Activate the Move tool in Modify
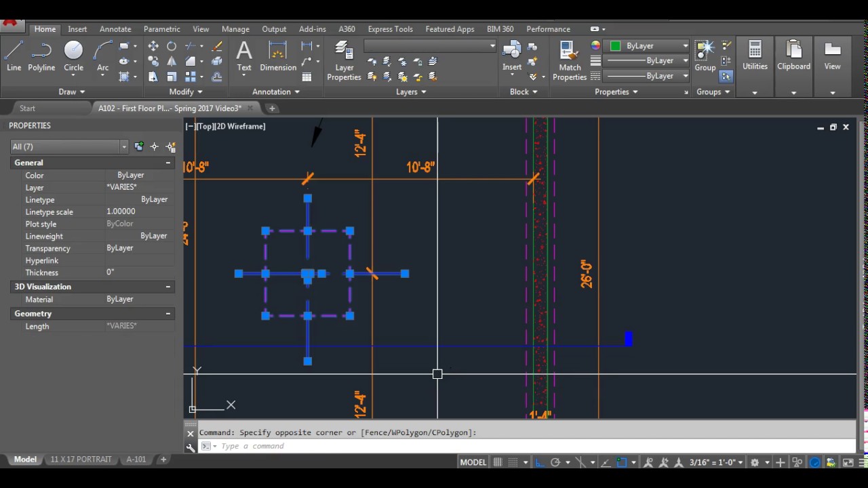This screenshot has width=868, height=488. (153, 46)
